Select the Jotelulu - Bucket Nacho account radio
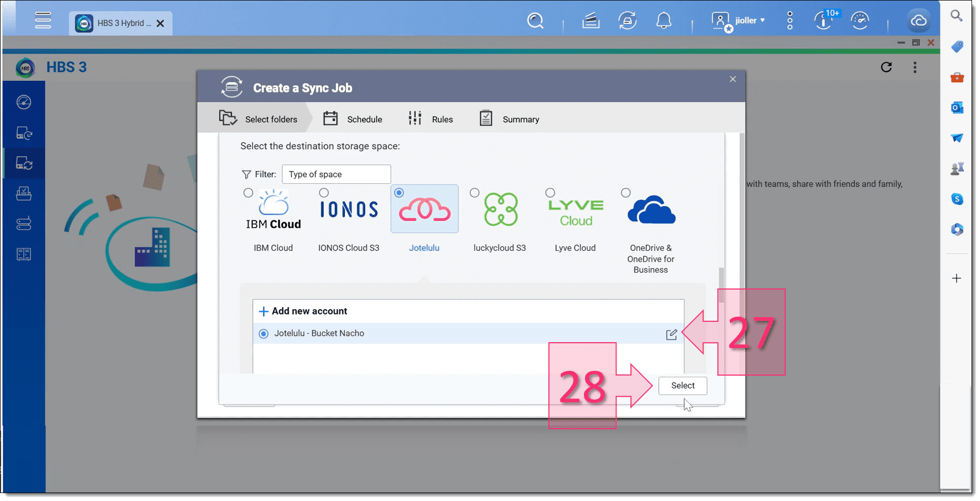This screenshot has height=501, width=980. tap(263, 334)
